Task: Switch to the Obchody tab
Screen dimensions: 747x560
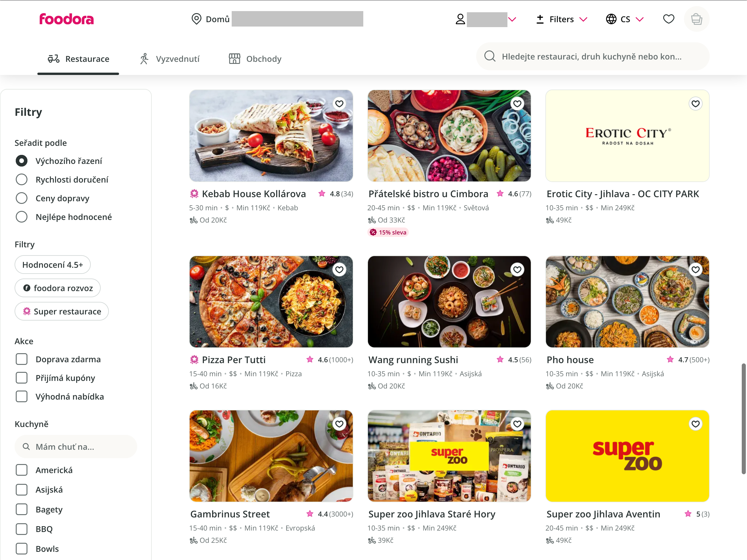Action: (x=255, y=59)
